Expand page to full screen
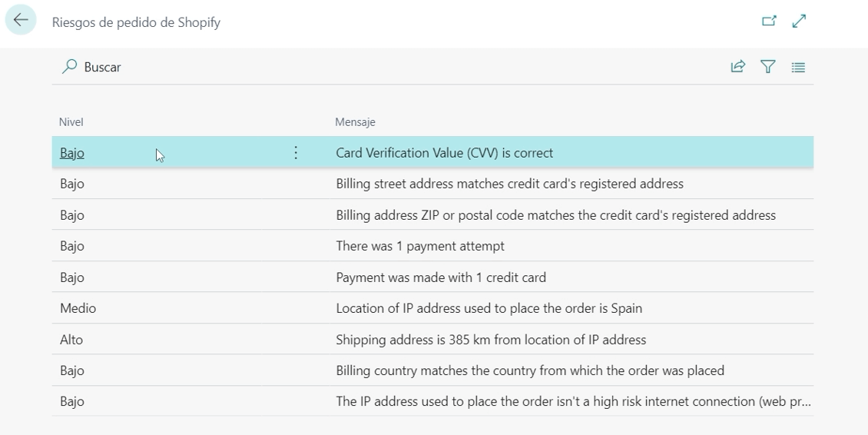 tap(799, 22)
